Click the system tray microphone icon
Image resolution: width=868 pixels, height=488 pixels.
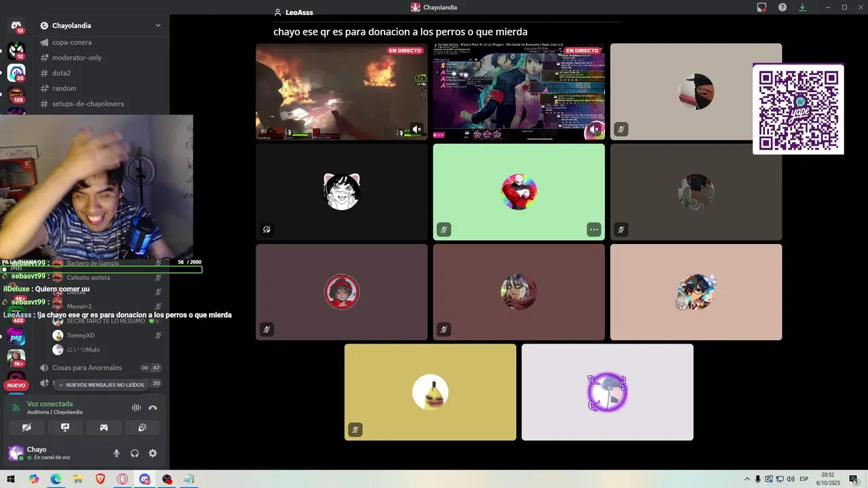(x=758, y=479)
